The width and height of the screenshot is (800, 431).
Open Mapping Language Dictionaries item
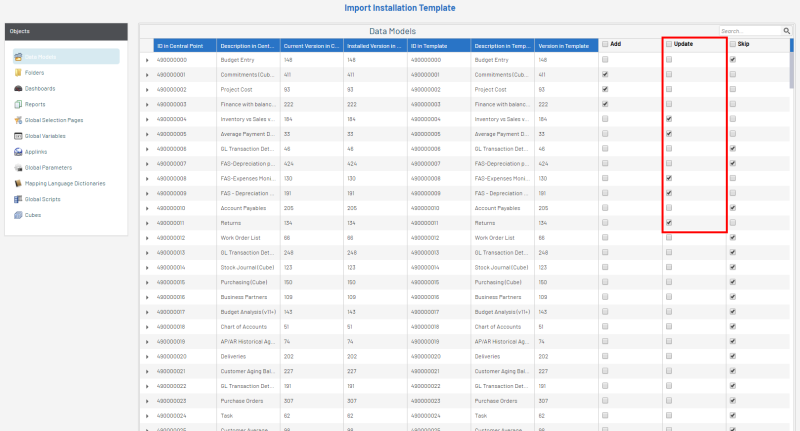64,184
